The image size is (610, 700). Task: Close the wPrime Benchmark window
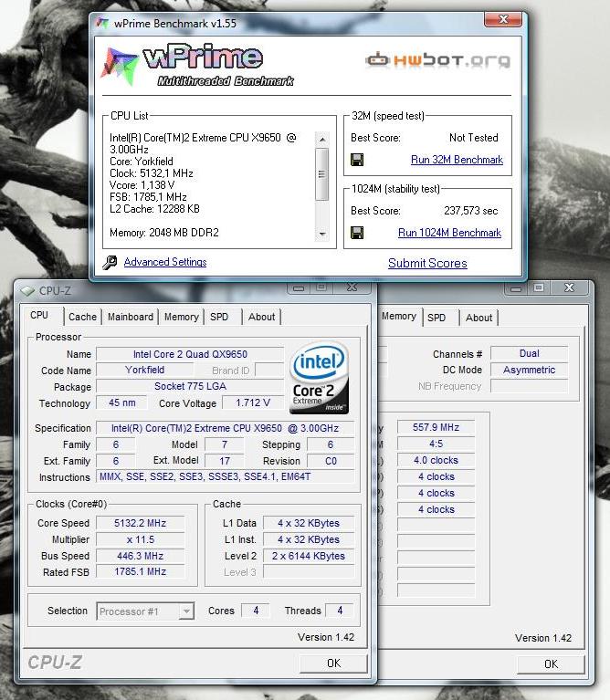[503, 19]
